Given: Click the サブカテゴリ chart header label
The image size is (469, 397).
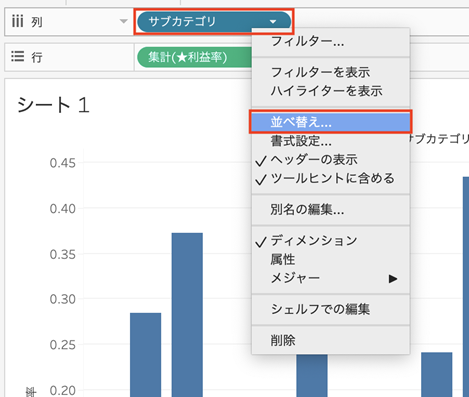Looking at the screenshot, I should (439, 139).
